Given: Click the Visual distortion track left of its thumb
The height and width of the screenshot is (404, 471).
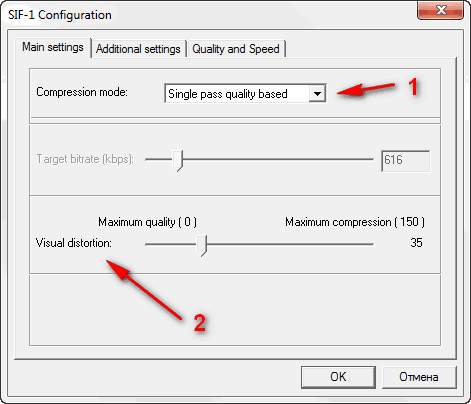Looking at the screenshot, I should (x=171, y=244).
